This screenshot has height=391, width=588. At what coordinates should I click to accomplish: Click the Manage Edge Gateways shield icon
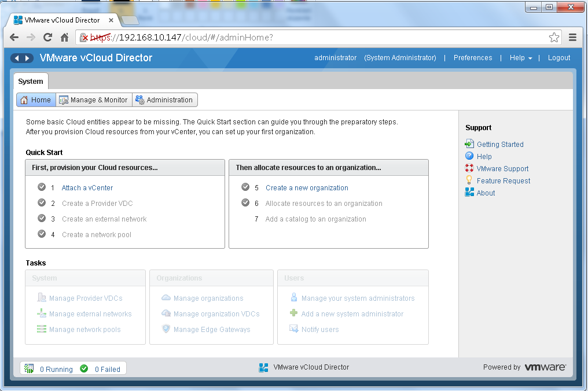166,329
